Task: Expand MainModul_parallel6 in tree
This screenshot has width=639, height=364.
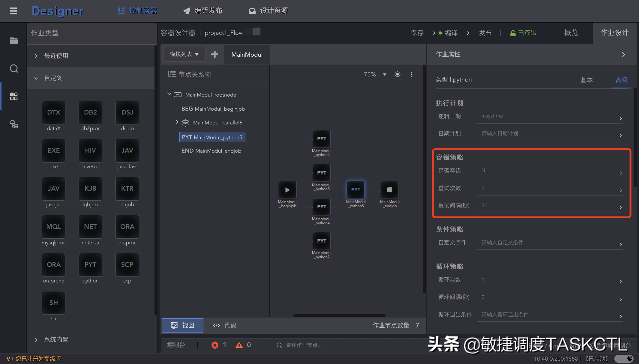Action: [x=177, y=122]
